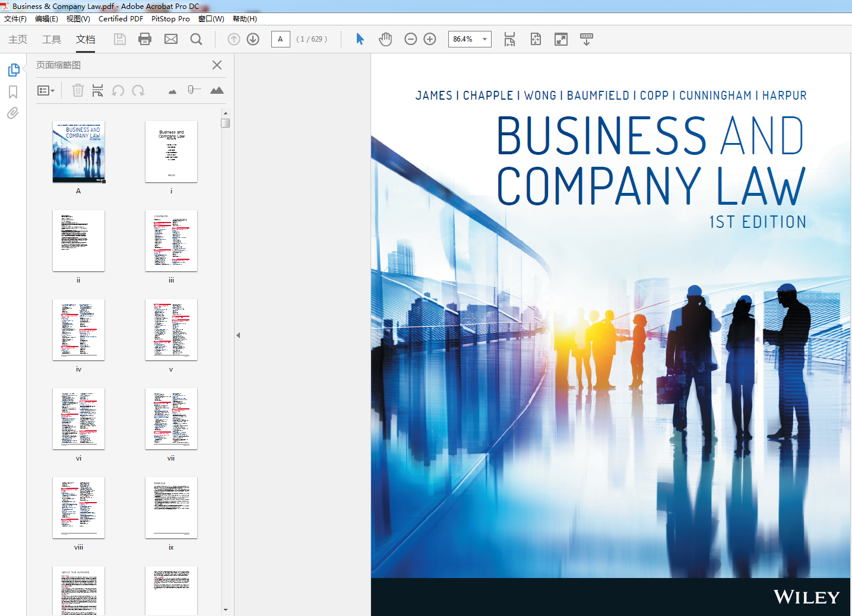Screen dimensions: 852x616
Task: Click Delete pages trash icon
Action: tap(78, 90)
